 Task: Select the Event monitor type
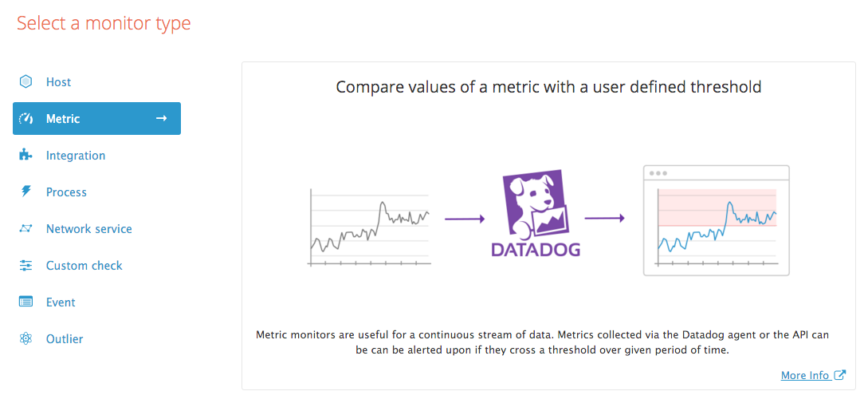(61, 302)
